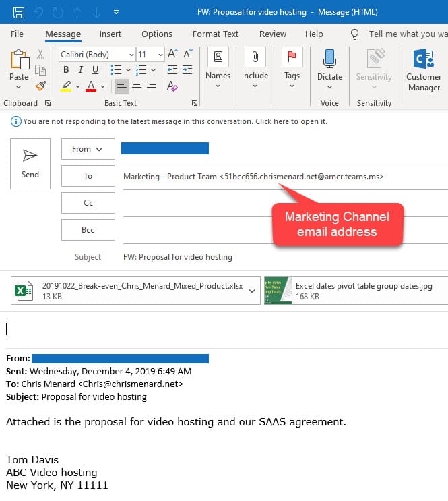
Task: Click the Format Painter brush icon
Action: pos(40,86)
